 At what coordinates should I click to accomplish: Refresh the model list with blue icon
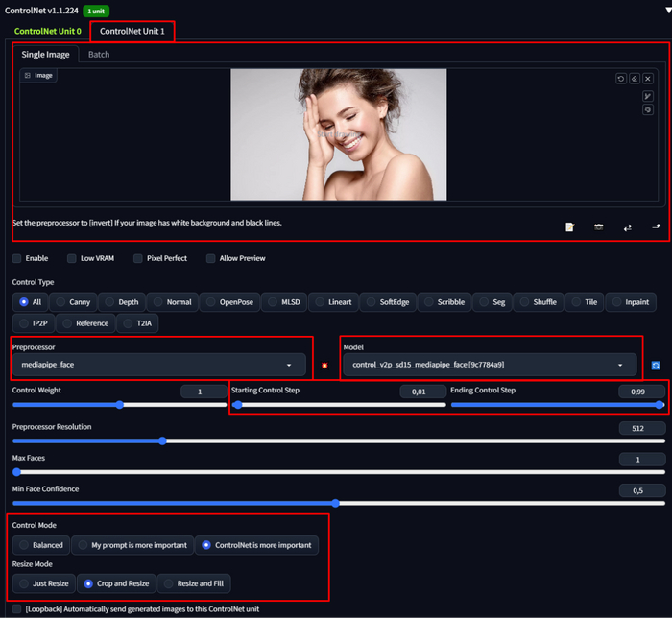click(656, 366)
